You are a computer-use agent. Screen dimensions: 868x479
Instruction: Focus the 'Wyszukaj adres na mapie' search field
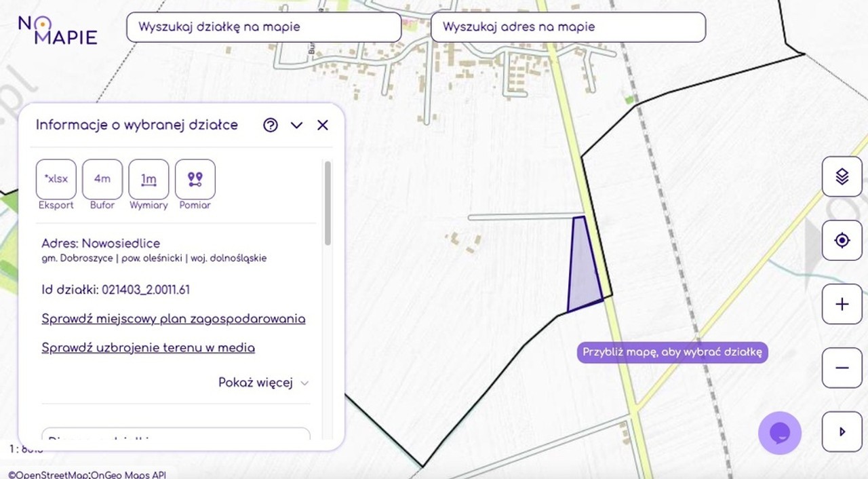coord(568,27)
